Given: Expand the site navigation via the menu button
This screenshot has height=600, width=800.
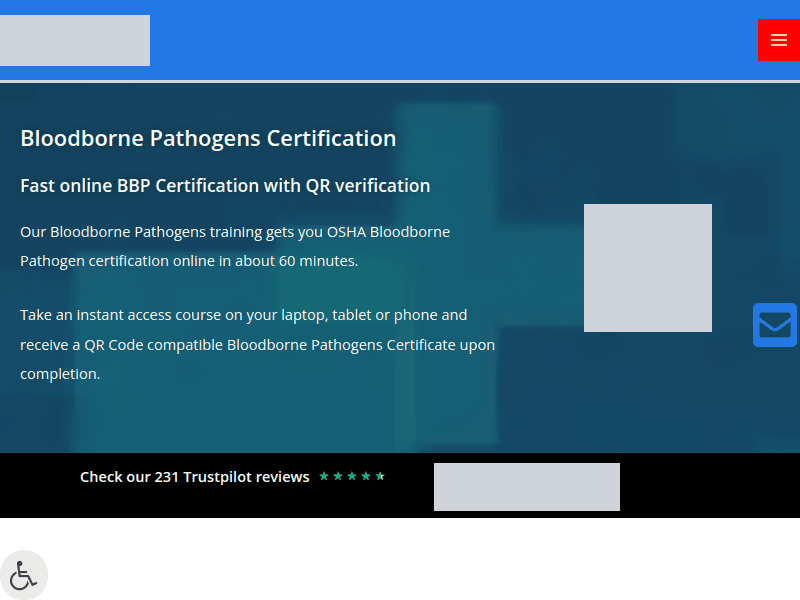Looking at the screenshot, I should (779, 40).
